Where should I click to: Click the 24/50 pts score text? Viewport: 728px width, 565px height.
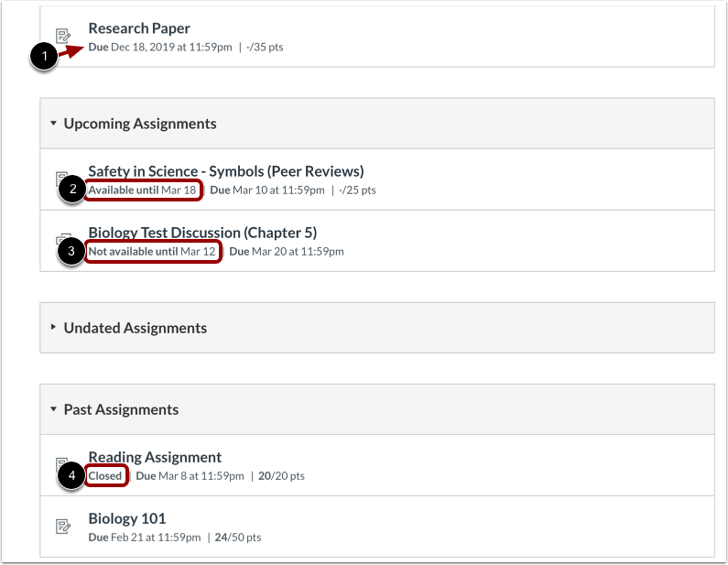238,538
